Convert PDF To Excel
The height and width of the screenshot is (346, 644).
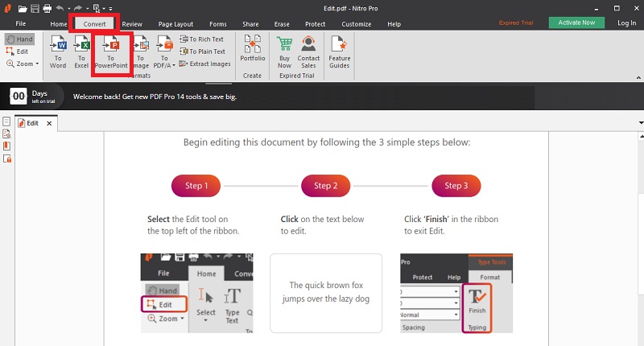tap(81, 51)
